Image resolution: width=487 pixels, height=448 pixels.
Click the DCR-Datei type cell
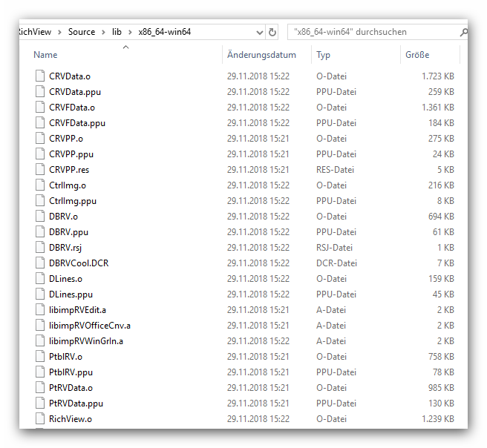tap(337, 263)
